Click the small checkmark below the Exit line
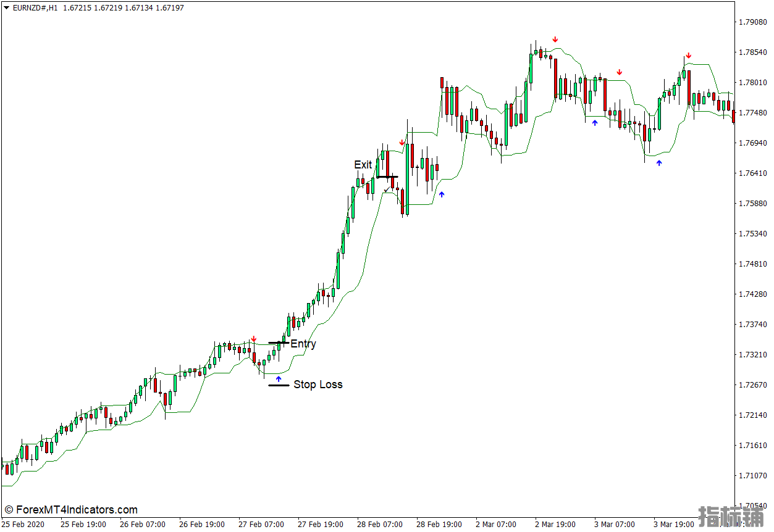 (x=387, y=189)
